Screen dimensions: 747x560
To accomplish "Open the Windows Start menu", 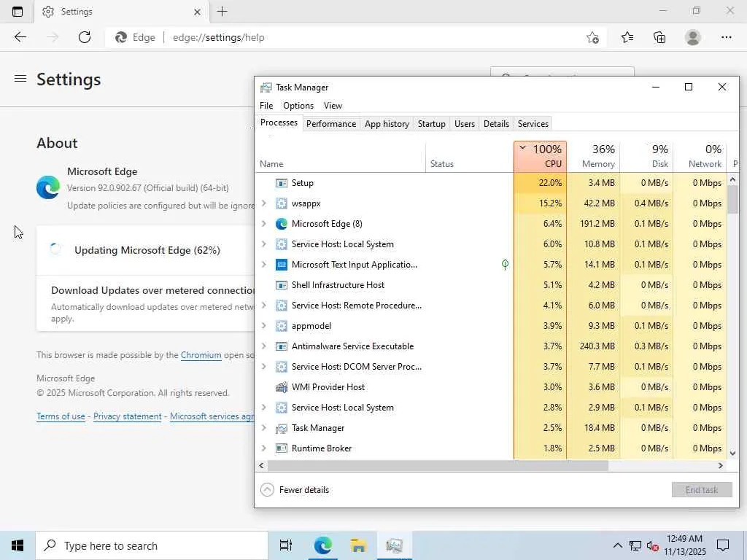I will pyautogui.click(x=18, y=545).
